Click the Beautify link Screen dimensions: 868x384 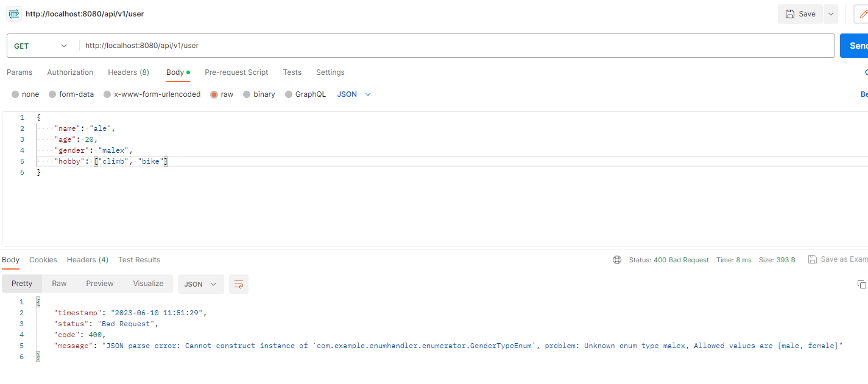(x=864, y=94)
